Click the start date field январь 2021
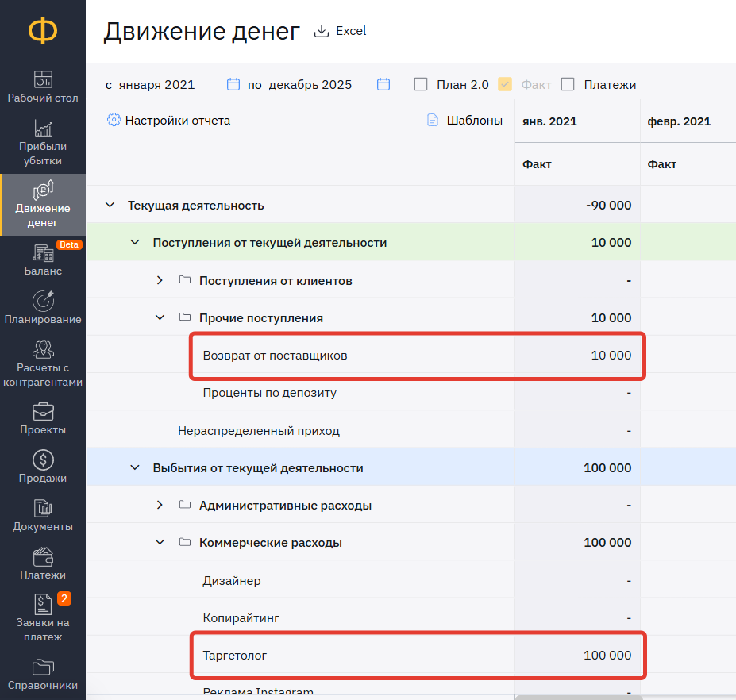 (x=179, y=85)
